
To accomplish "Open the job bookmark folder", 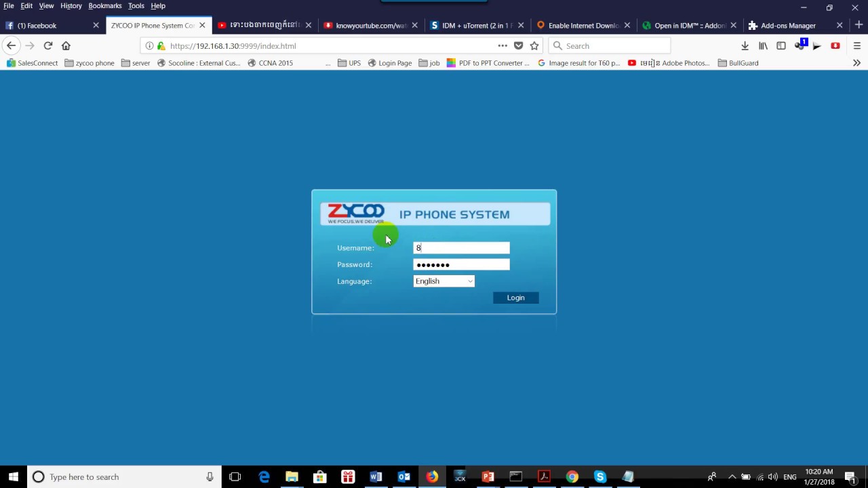I will tap(429, 63).
